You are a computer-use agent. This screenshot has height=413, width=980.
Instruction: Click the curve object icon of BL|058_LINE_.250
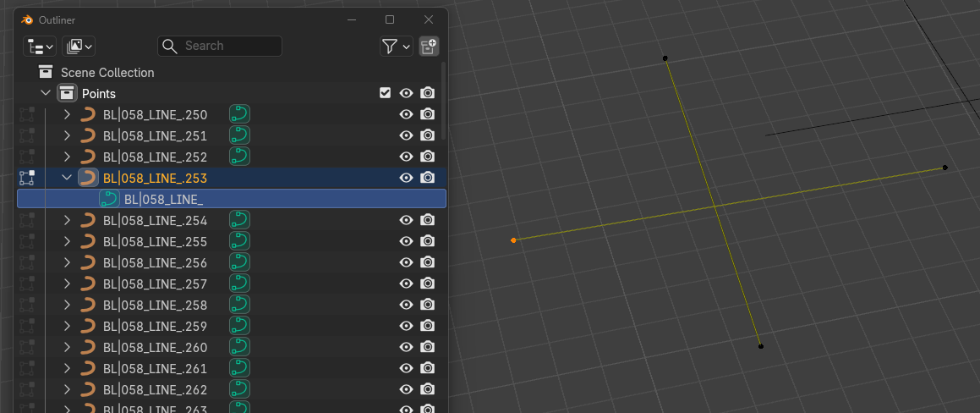[x=88, y=114]
